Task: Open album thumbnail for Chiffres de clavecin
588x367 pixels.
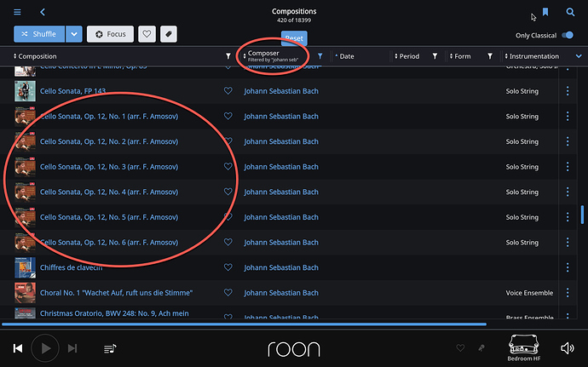Action: pos(25,267)
